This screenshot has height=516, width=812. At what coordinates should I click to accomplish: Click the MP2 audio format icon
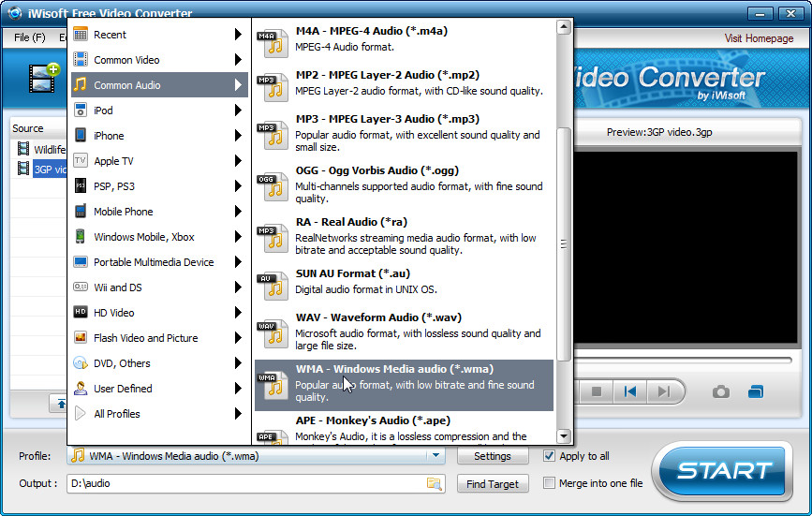[273, 87]
